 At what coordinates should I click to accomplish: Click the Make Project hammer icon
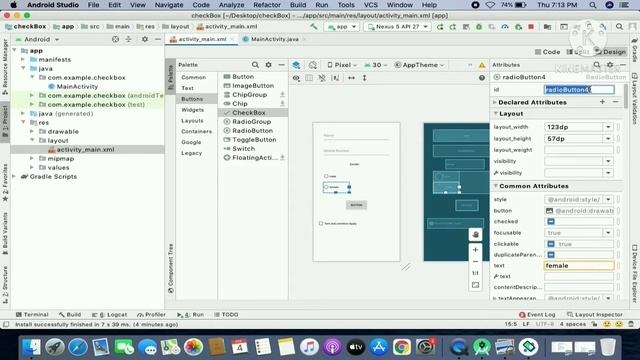coord(313,27)
